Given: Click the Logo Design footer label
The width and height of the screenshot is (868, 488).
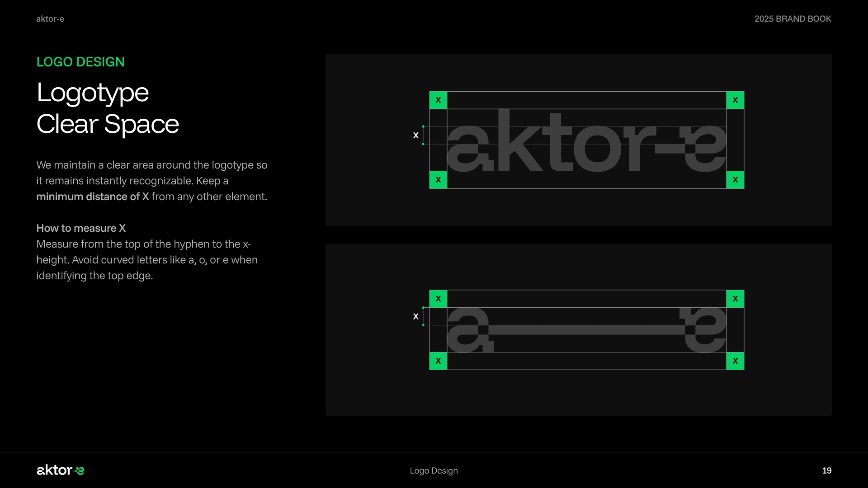Looking at the screenshot, I should pos(434,471).
